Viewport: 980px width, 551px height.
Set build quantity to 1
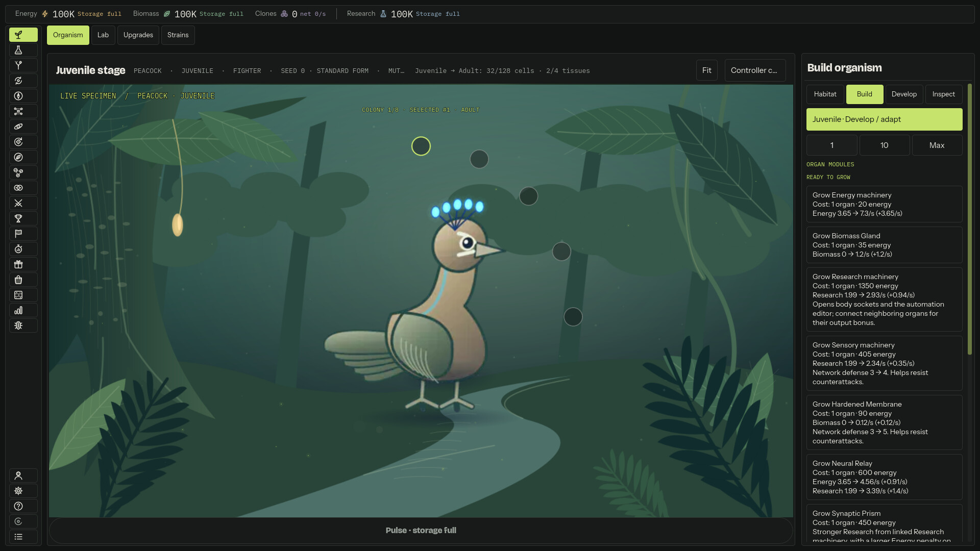[831, 145]
